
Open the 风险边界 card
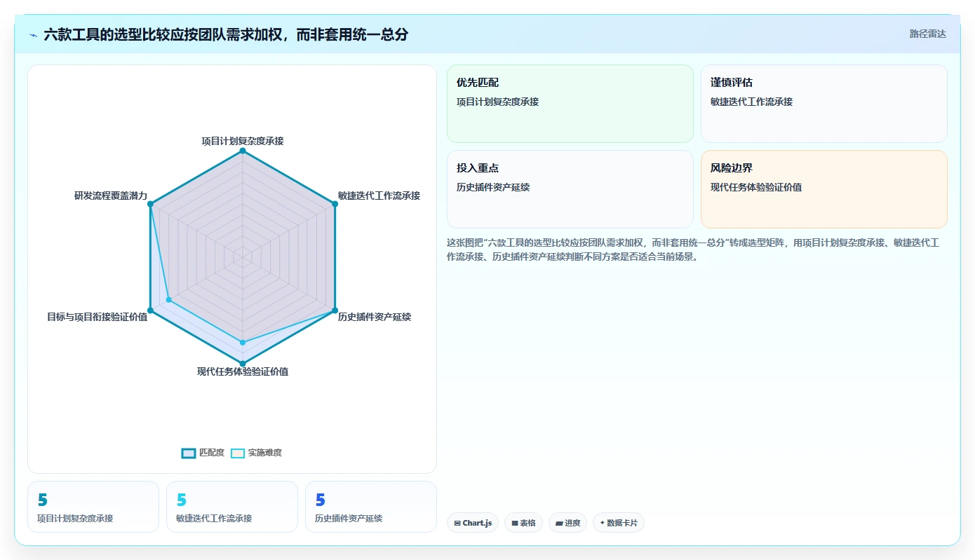[824, 189]
